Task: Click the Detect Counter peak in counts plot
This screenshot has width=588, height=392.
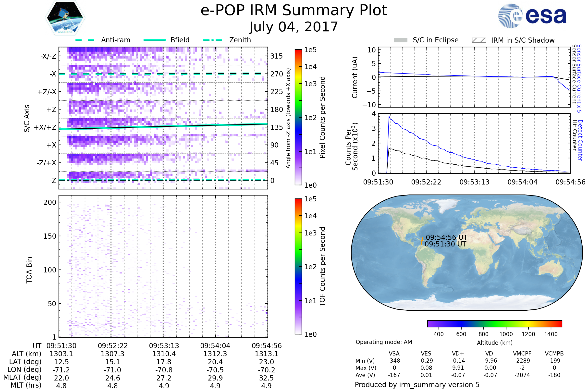Action: [389, 117]
